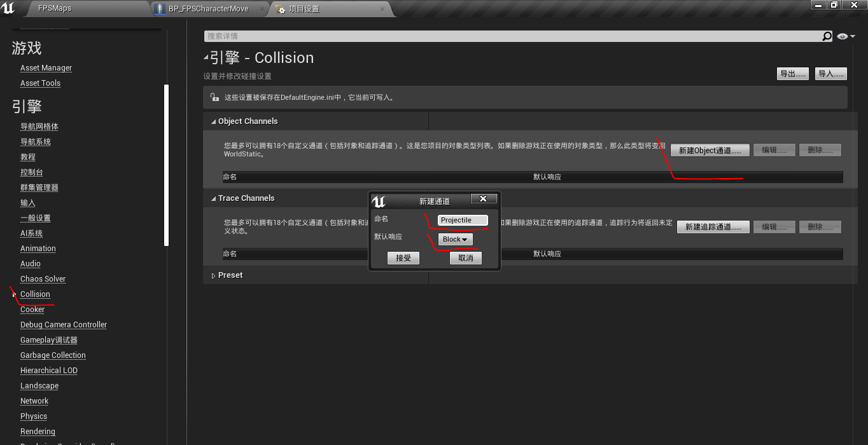Open 一般设置 page

coord(36,218)
